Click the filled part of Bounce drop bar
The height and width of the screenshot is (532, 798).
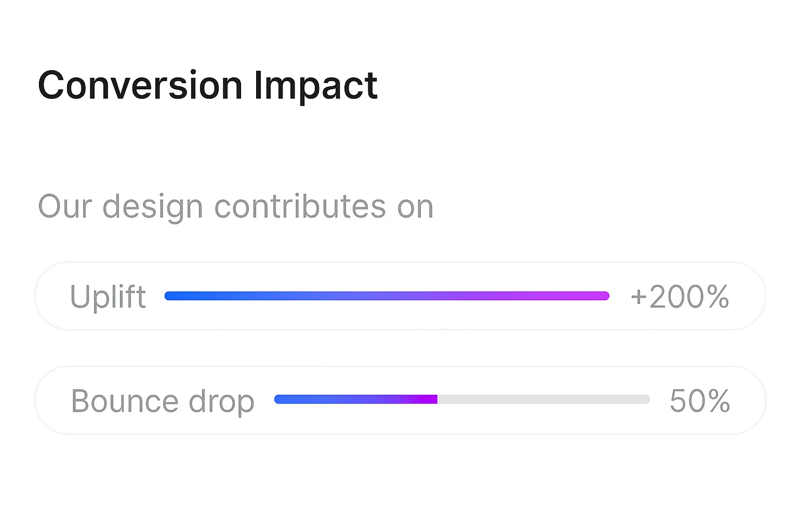click(356, 400)
